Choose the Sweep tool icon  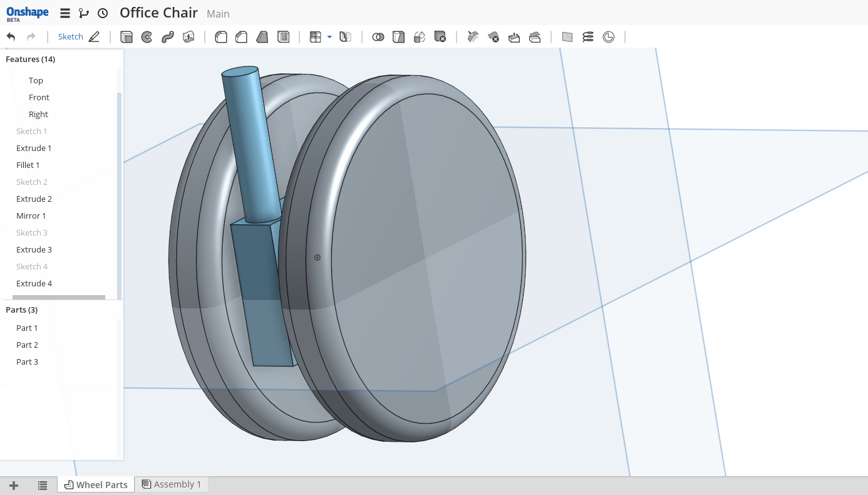point(168,37)
